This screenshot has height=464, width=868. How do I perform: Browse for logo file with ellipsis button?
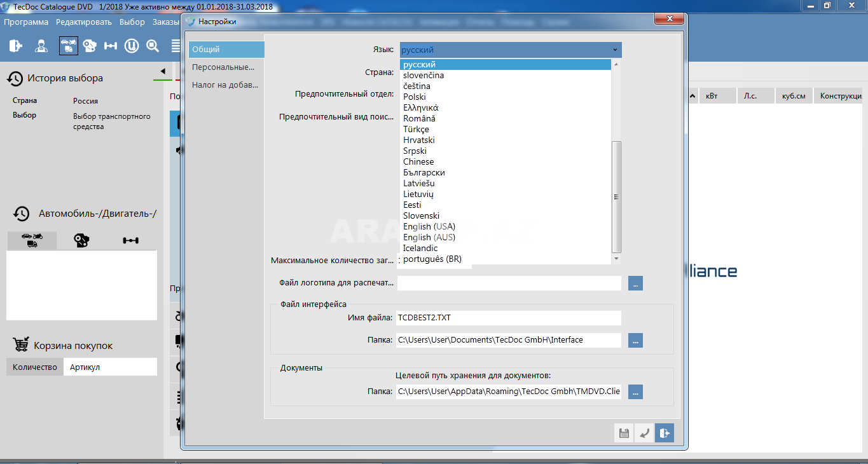(x=636, y=283)
